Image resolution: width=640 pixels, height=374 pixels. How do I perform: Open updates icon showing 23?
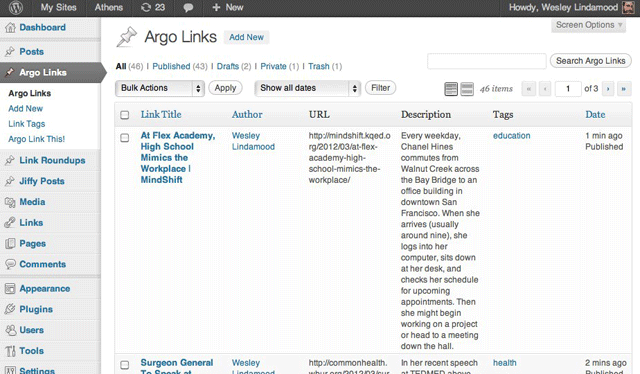[153, 7]
